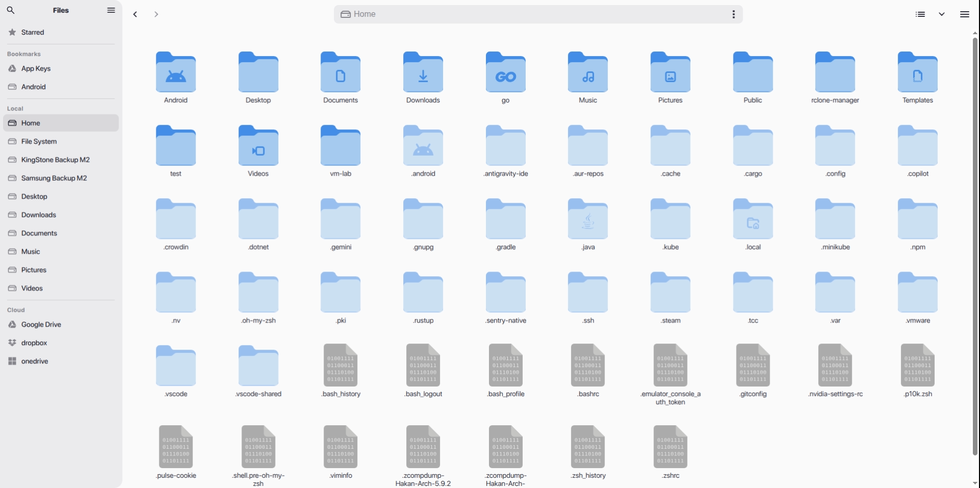Open onedrive cloud location

click(61, 361)
